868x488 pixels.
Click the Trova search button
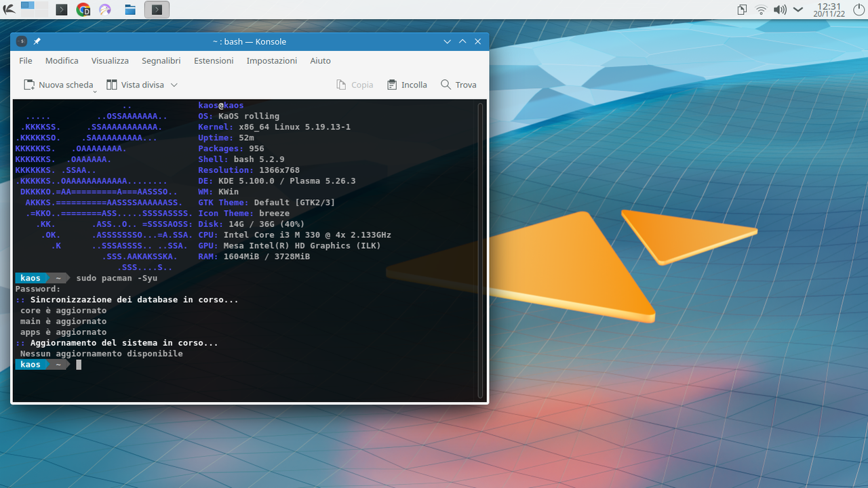tap(458, 85)
